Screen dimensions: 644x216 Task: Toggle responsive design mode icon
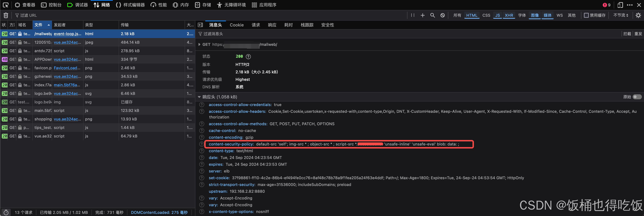coord(620,5)
